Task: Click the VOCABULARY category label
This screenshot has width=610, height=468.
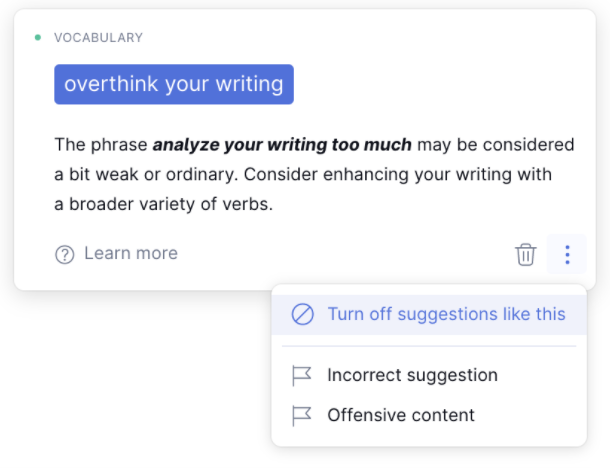Action: point(98,38)
